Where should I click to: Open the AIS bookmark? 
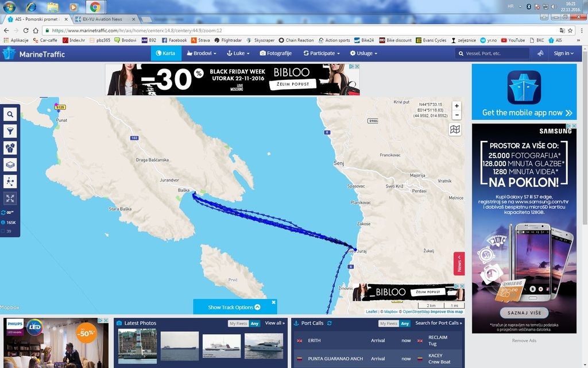tap(555, 40)
